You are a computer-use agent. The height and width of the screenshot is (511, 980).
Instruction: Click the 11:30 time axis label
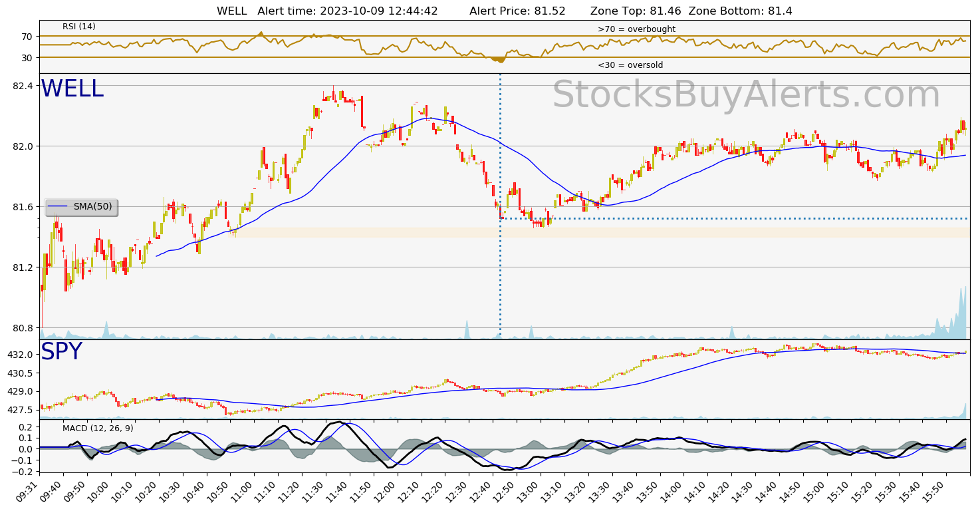314,492
